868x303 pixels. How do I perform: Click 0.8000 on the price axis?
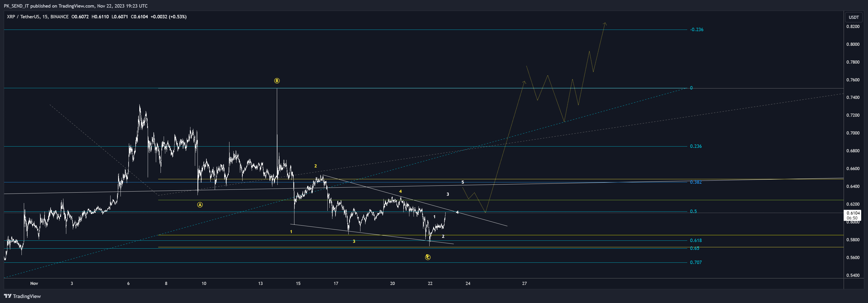(853, 44)
